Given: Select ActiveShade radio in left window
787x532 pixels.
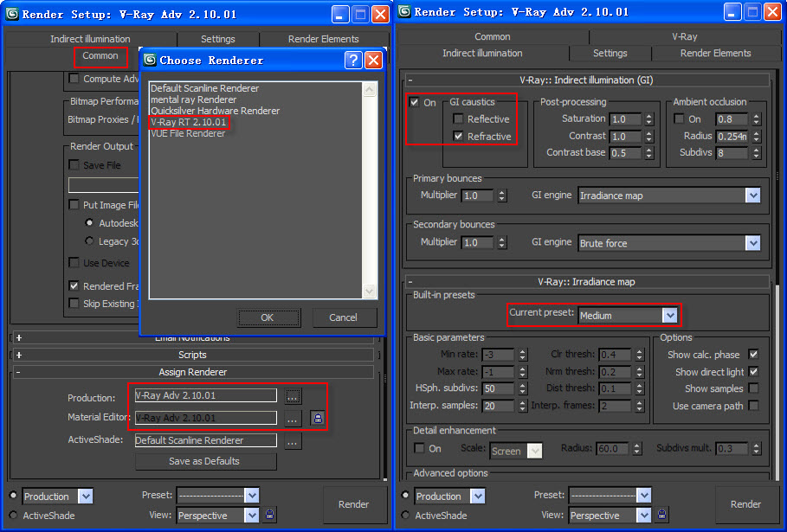Looking at the screenshot, I should coord(13,515).
